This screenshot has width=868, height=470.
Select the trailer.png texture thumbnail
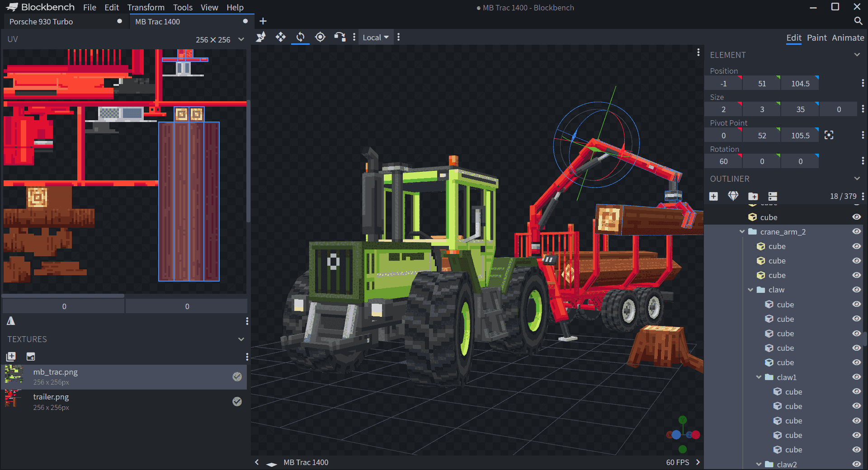pyautogui.click(x=13, y=401)
